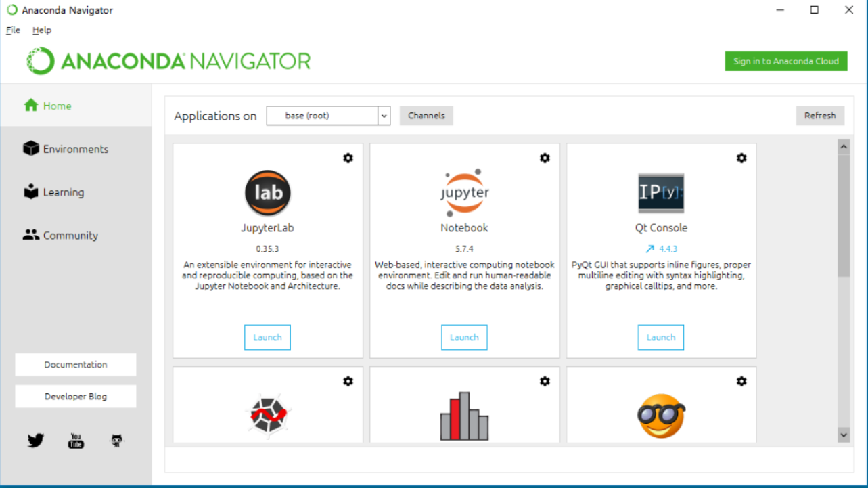Switch to the Learning tab
Viewport: 868px width, 488px height.
pyautogui.click(x=76, y=192)
